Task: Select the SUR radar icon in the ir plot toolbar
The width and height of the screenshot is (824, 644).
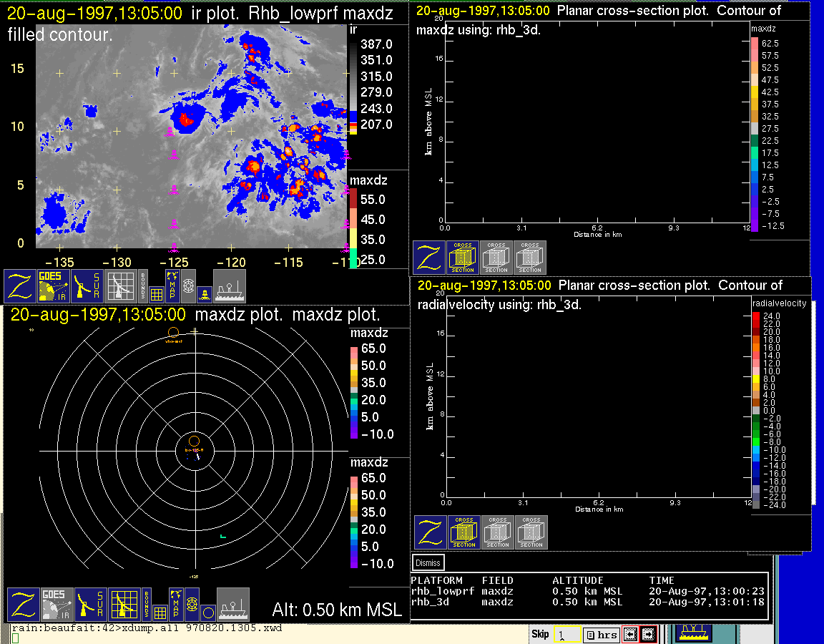Action: pos(89,286)
